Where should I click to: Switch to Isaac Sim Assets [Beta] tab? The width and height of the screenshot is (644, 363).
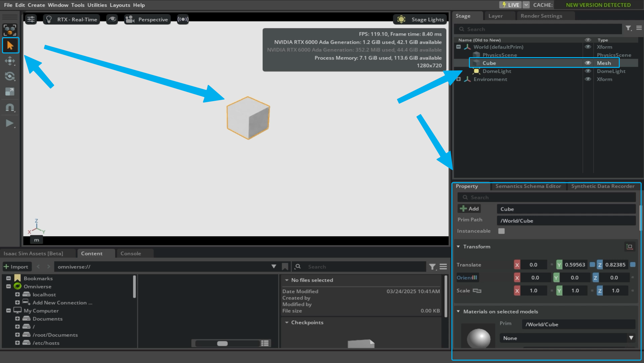(33, 253)
